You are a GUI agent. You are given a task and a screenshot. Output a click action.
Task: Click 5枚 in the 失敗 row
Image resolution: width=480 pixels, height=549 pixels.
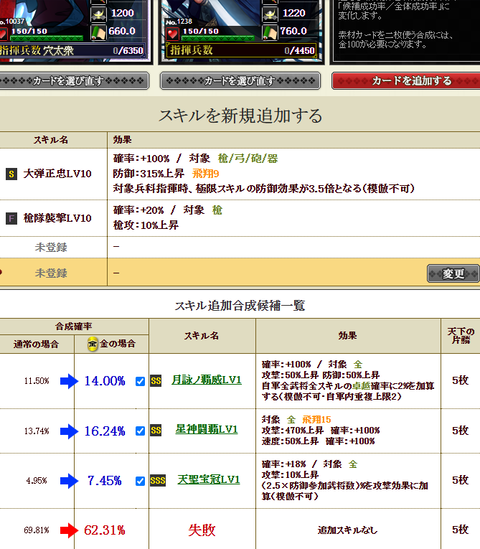460,529
